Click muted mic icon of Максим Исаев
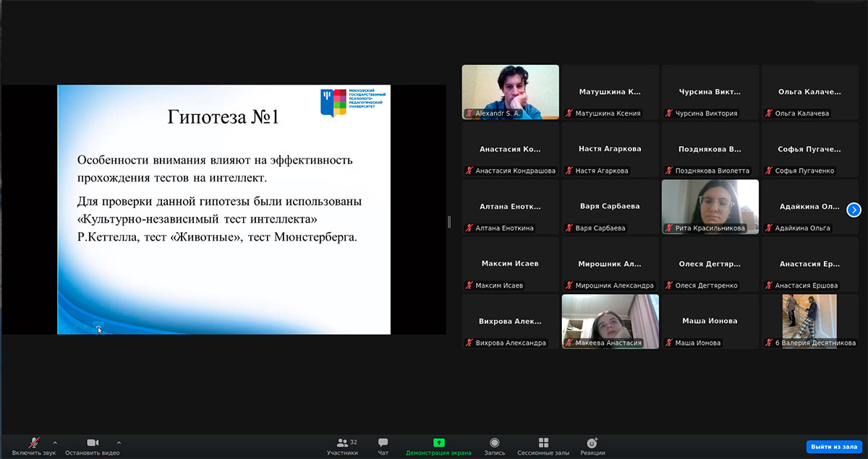 pyautogui.click(x=469, y=286)
